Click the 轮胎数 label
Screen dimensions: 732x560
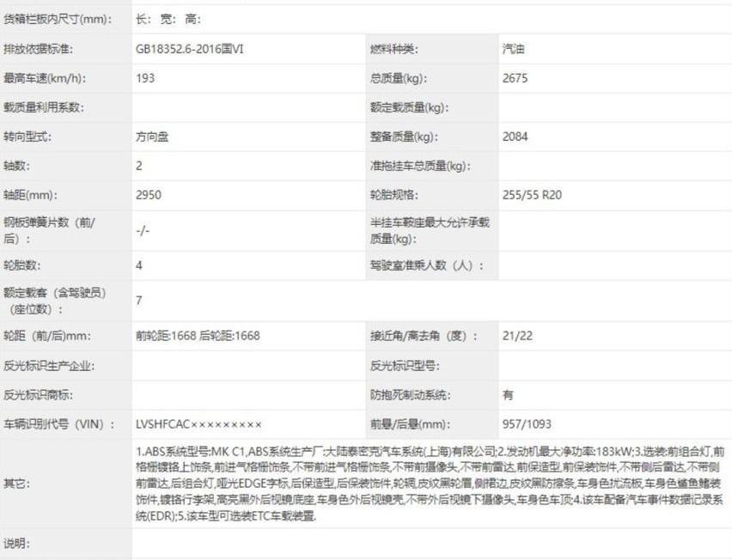(22, 265)
